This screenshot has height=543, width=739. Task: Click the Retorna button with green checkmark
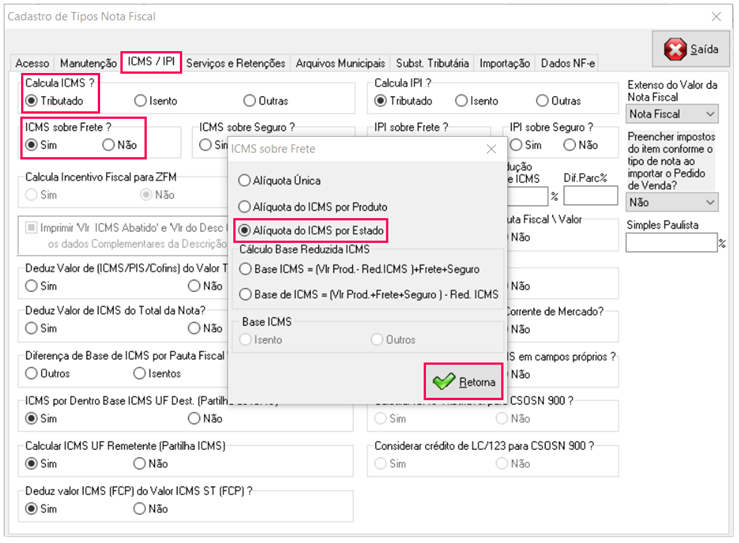[x=464, y=382]
